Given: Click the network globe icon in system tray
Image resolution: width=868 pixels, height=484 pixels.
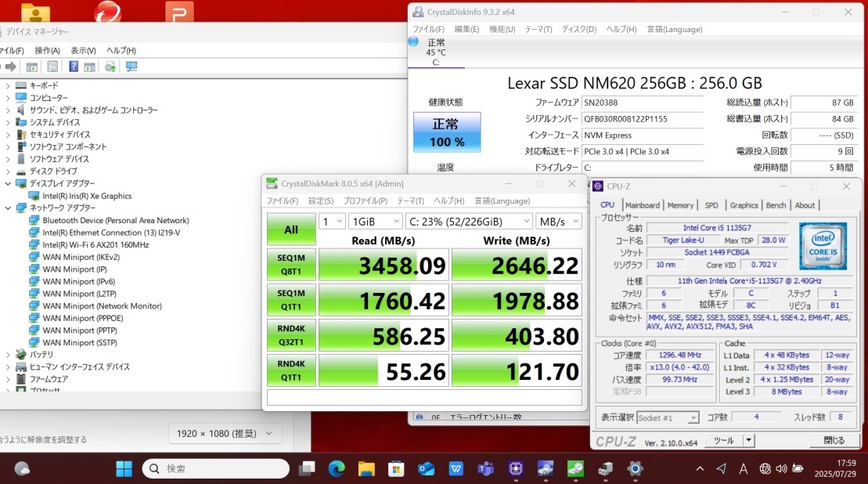Looking at the screenshot, I should tap(765, 468).
